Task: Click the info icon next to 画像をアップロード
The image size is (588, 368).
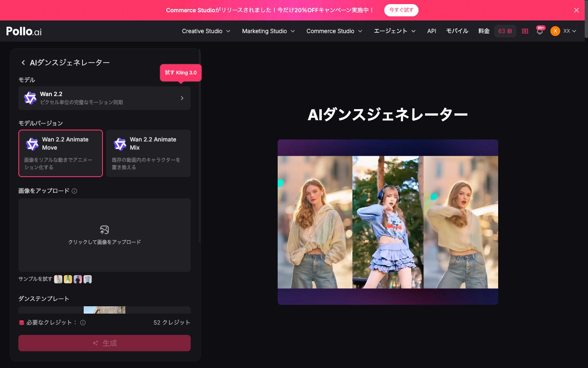Action: pos(74,191)
